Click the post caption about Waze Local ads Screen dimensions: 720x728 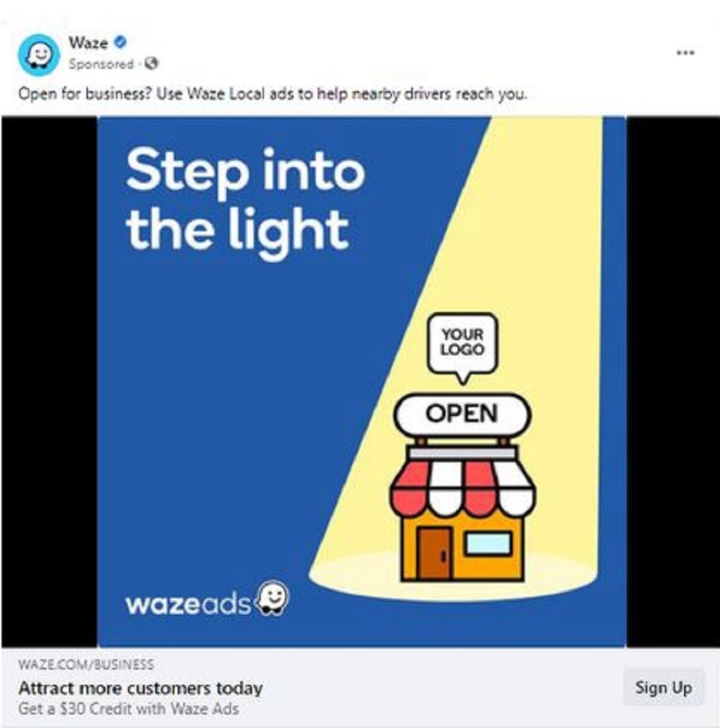coord(273,94)
